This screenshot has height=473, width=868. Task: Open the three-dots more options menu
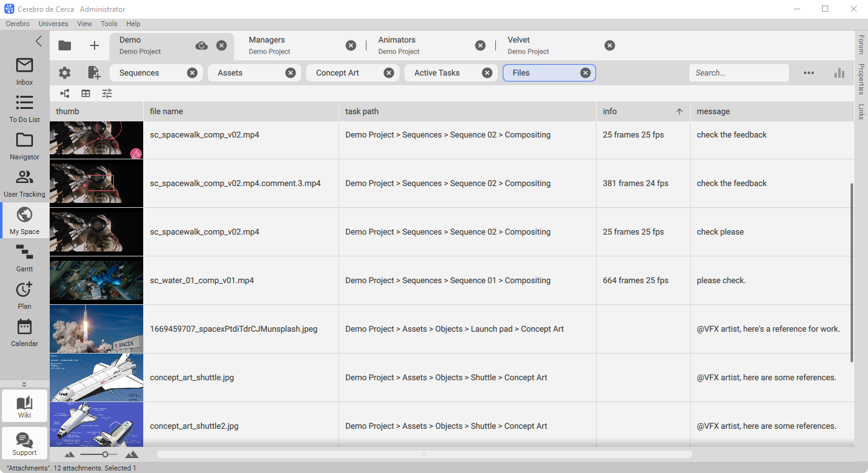point(808,73)
